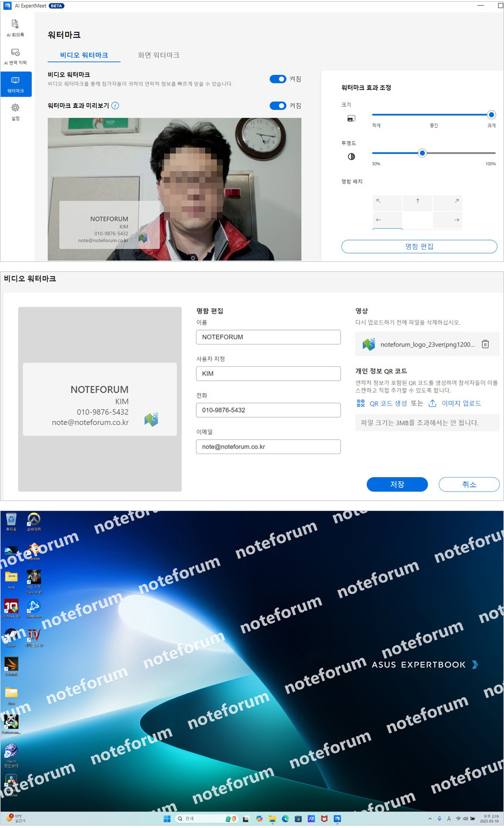
Task: Open AI 번역 자막 in the sidebar
Action: 15,56
